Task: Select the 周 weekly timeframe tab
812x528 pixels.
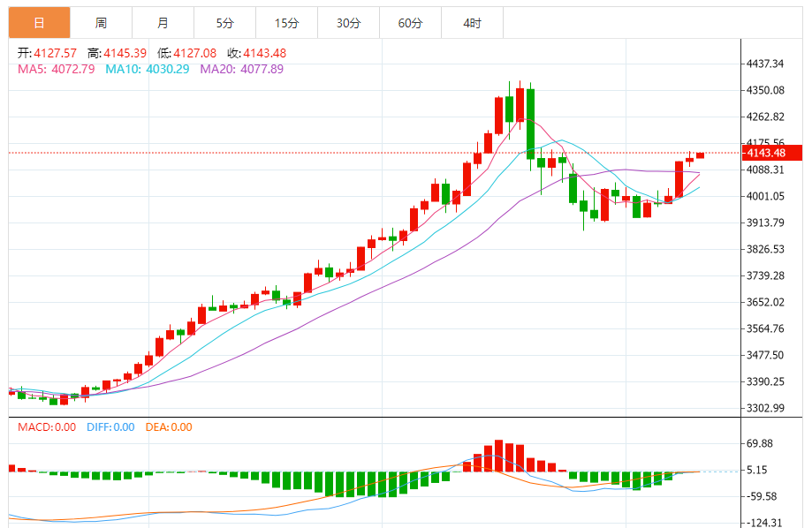Action: pyautogui.click(x=101, y=23)
